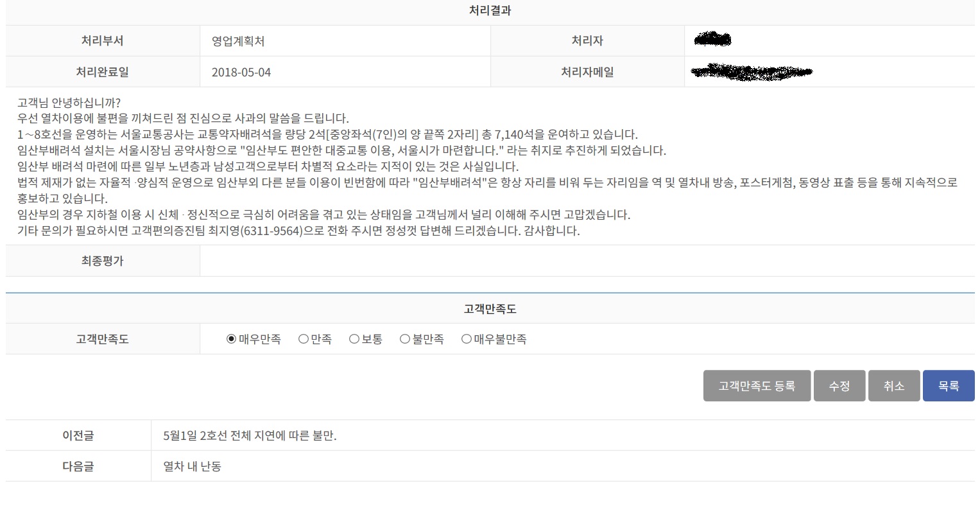
Task: Go back with the blue 목록 button
Action: click(x=948, y=386)
